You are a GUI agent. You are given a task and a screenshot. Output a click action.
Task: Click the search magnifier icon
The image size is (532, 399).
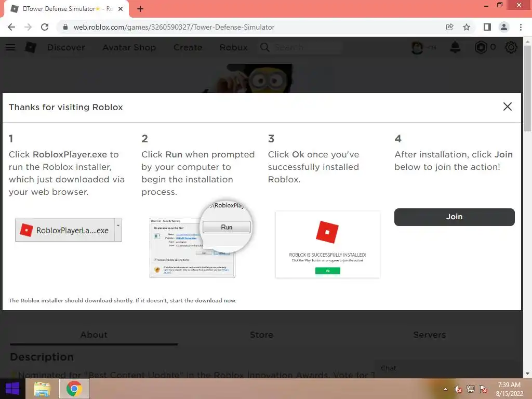(264, 47)
